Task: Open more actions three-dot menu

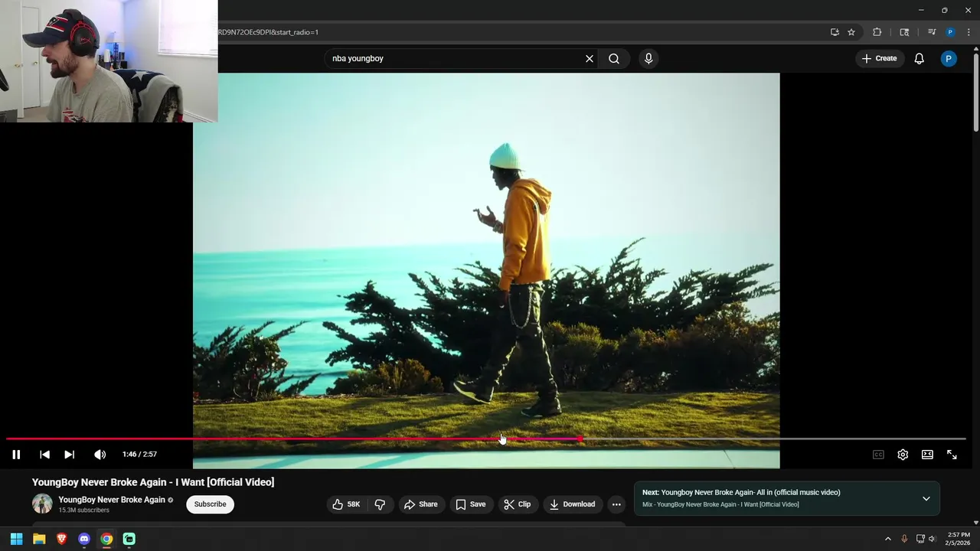Action: pyautogui.click(x=616, y=504)
